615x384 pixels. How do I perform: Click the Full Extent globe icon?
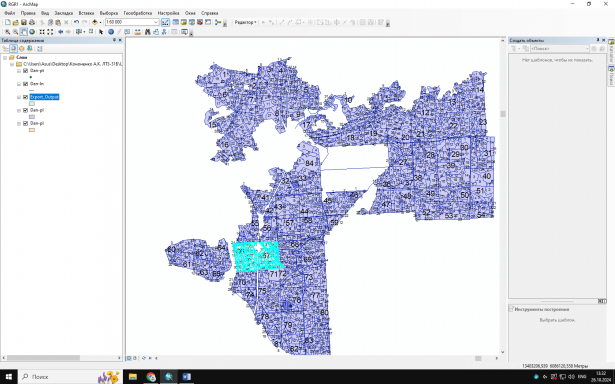[x=32, y=32]
